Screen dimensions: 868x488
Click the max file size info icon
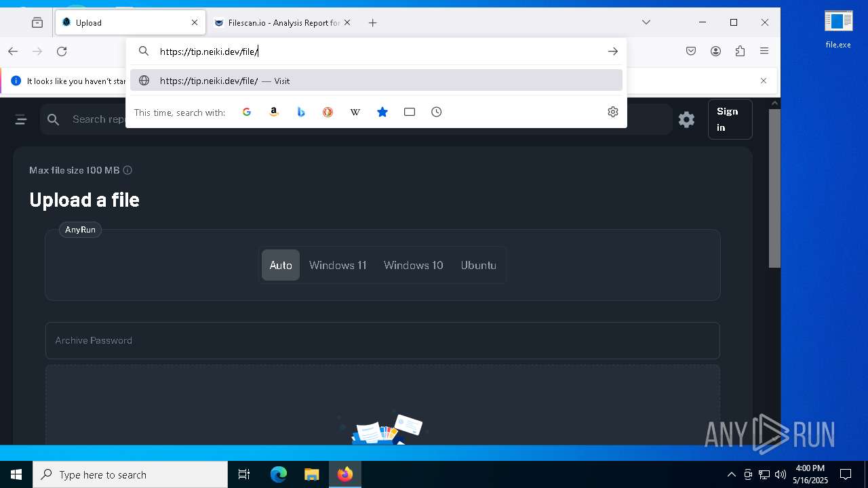click(127, 170)
